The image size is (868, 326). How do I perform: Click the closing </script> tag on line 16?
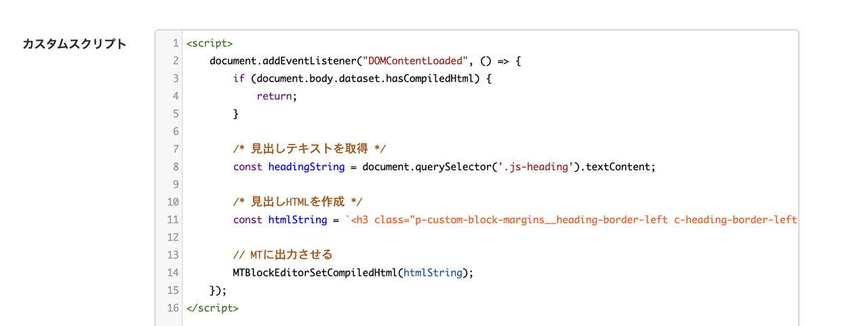[x=212, y=308]
